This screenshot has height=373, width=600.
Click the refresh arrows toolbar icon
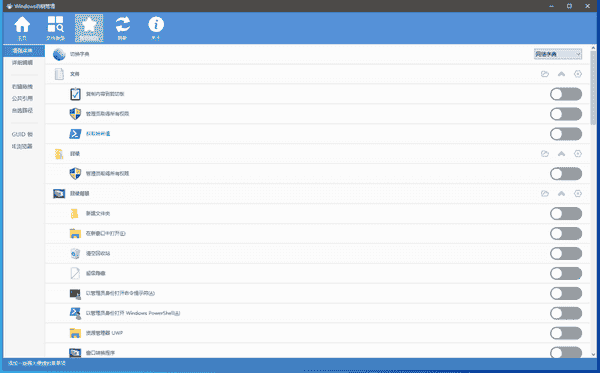[x=122, y=28]
